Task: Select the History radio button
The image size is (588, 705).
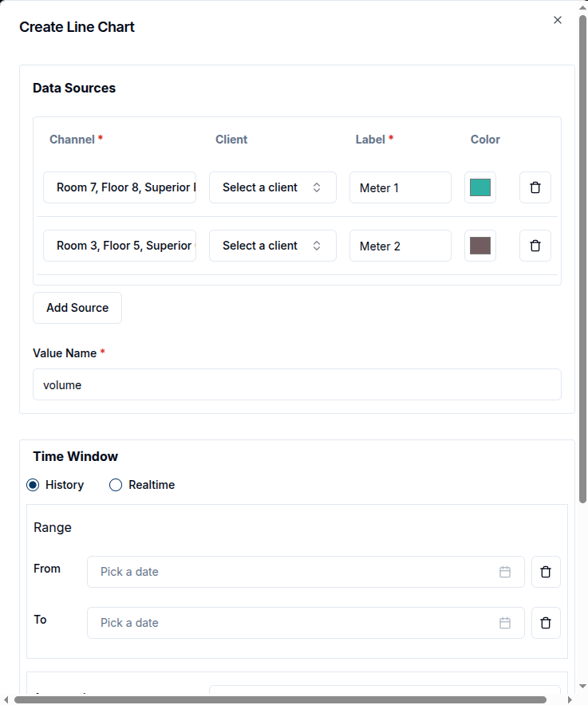Action: point(33,485)
